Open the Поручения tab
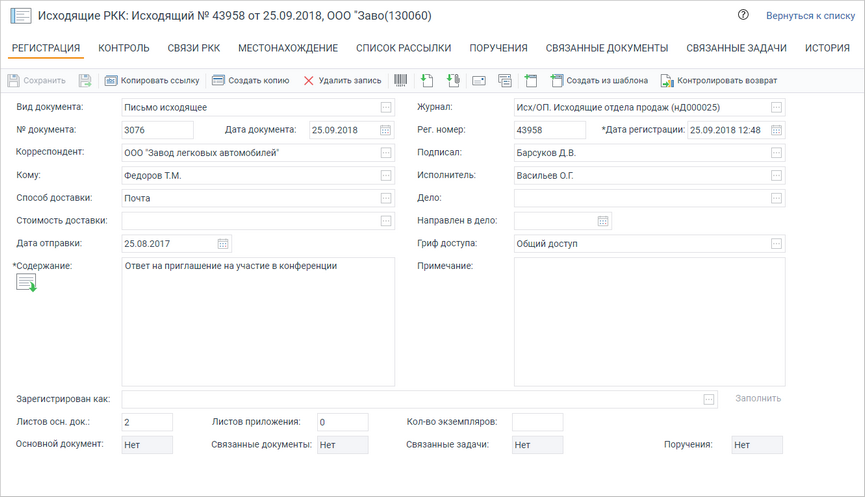Image resolution: width=865 pixels, height=497 pixels. (498, 48)
